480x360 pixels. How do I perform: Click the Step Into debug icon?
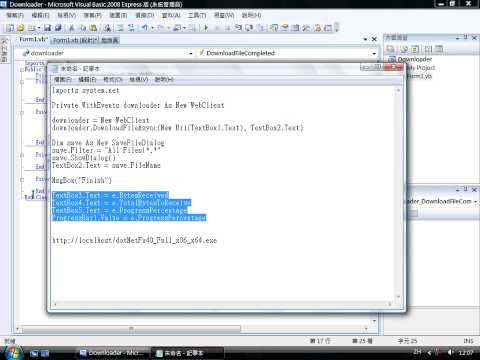(238, 28)
